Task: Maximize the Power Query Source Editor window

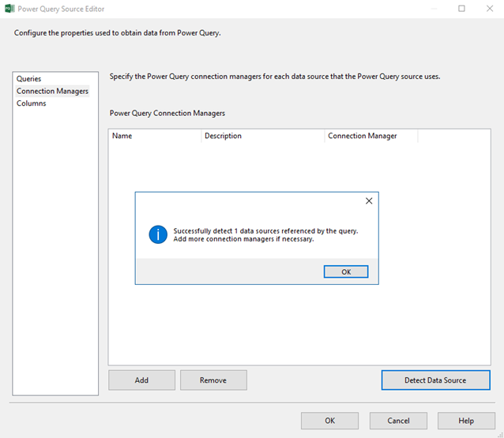Action: pos(462,9)
